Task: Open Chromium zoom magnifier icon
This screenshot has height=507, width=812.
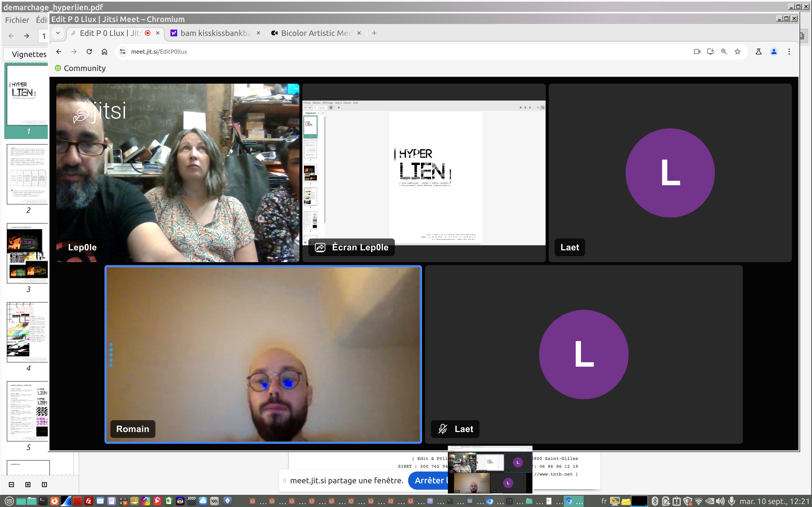Action: (x=724, y=52)
